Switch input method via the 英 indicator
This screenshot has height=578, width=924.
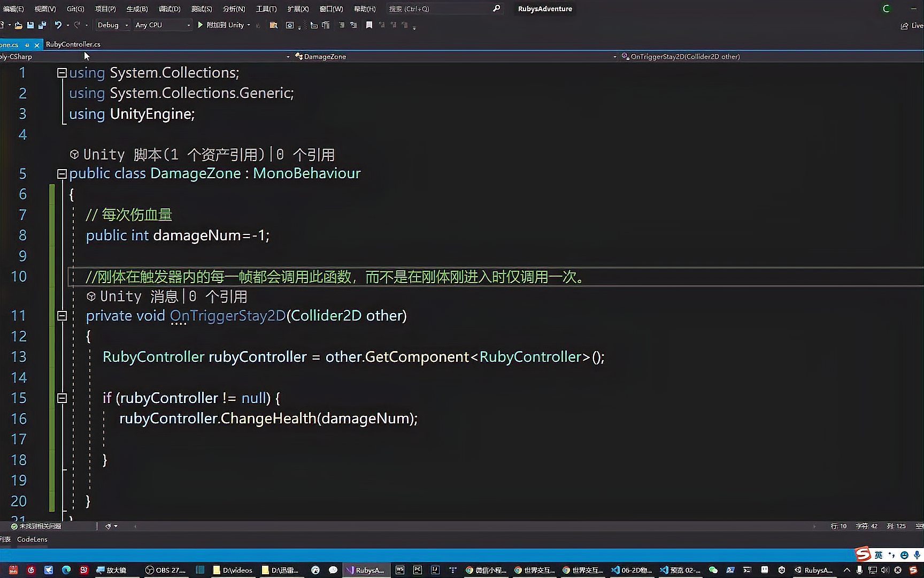click(x=879, y=555)
